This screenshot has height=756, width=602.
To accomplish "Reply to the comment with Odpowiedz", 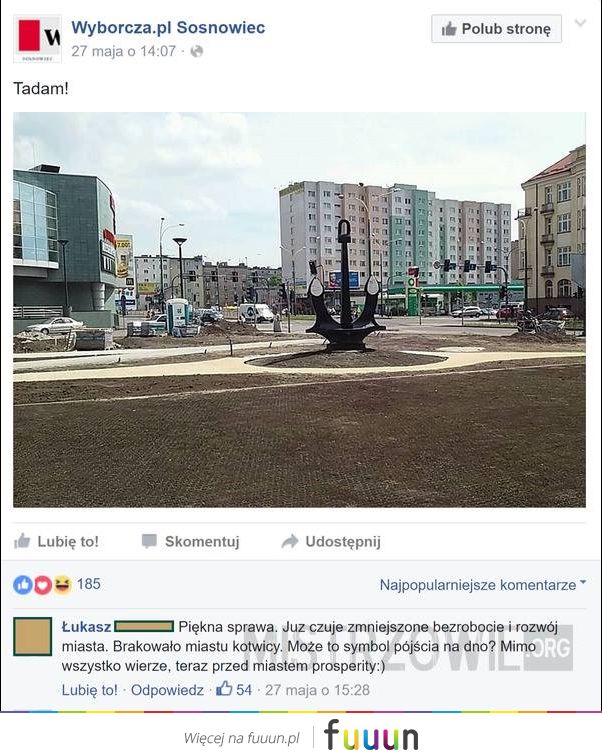I will coord(167,690).
